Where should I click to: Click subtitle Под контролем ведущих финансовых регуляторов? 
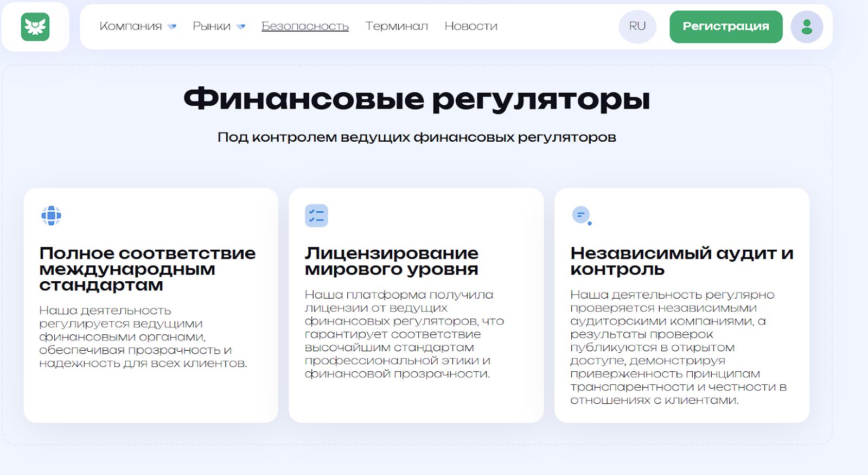pyautogui.click(x=417, y=137)
